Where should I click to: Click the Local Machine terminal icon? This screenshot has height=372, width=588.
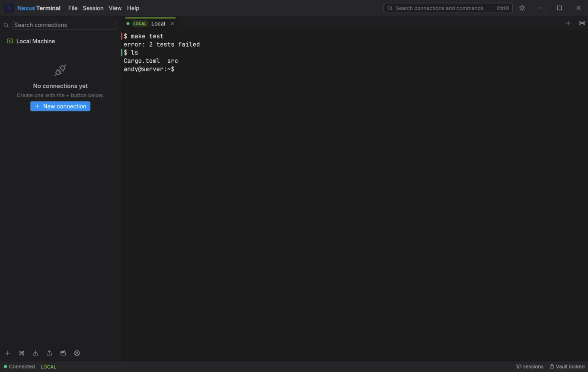(x=10, y=41)
